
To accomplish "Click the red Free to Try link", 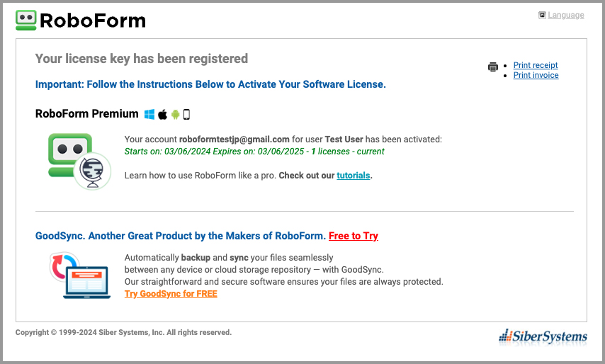I will pos(353,236).
